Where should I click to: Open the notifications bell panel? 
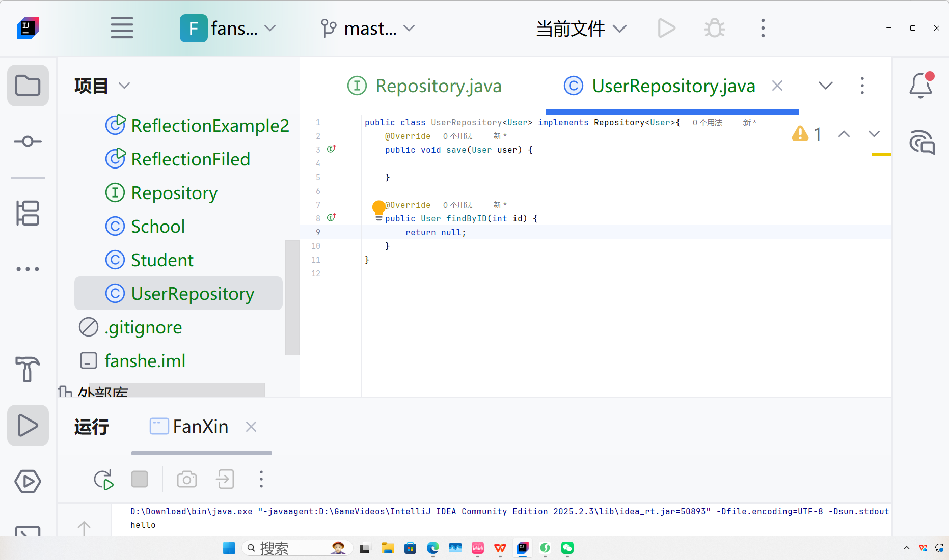920,85
